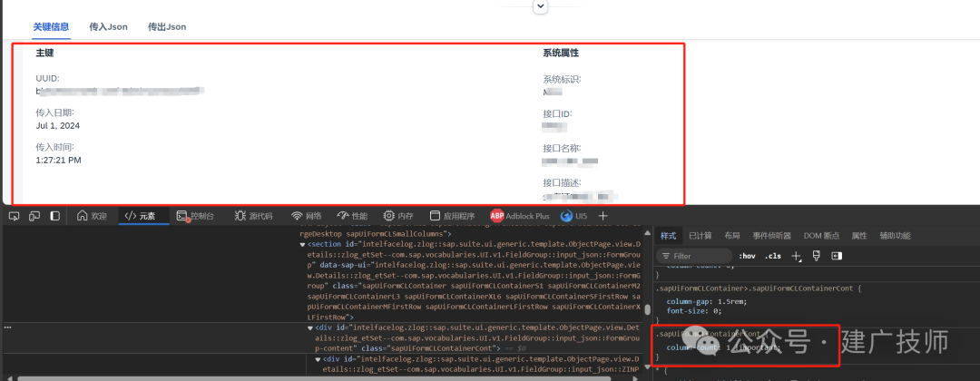Screen dimensions: 980x381
Task: Open the 已计算 computed tab
Action: coord(700,236)
